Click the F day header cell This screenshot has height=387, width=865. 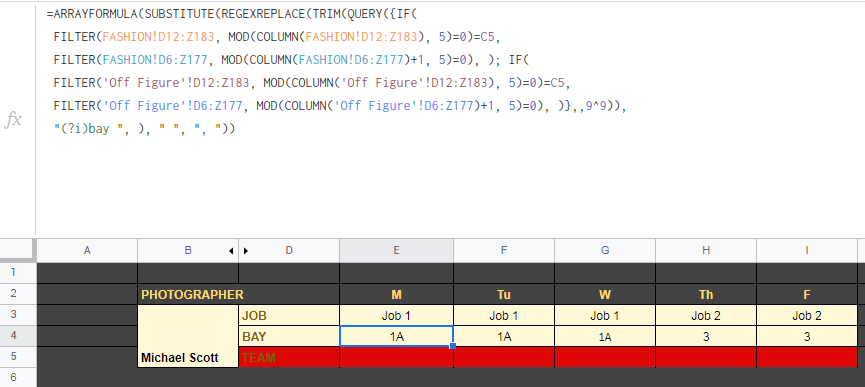pyautogui.click(x=807, y=294)
